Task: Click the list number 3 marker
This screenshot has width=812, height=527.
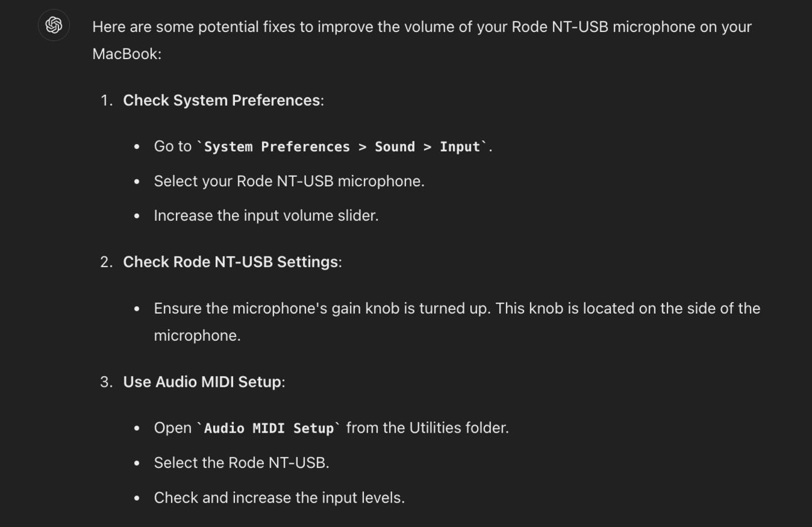Action: [x=106, y=382]
